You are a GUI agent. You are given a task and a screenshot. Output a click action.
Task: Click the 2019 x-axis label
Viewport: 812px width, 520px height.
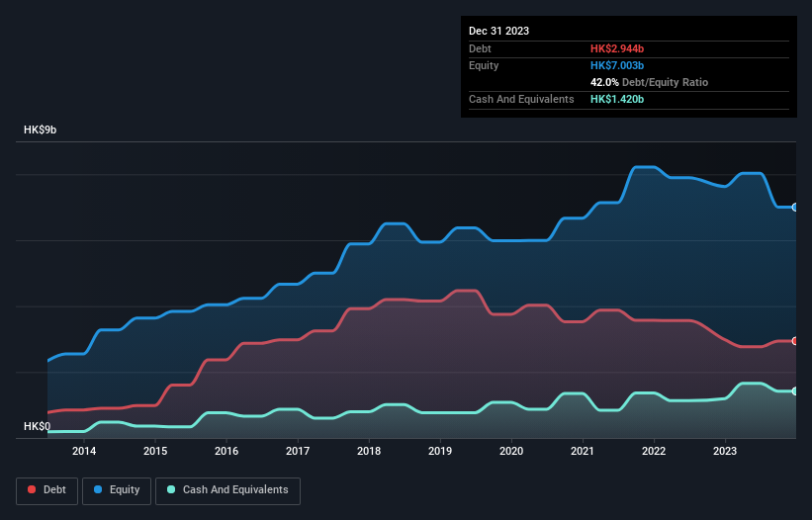click(440, 451)
